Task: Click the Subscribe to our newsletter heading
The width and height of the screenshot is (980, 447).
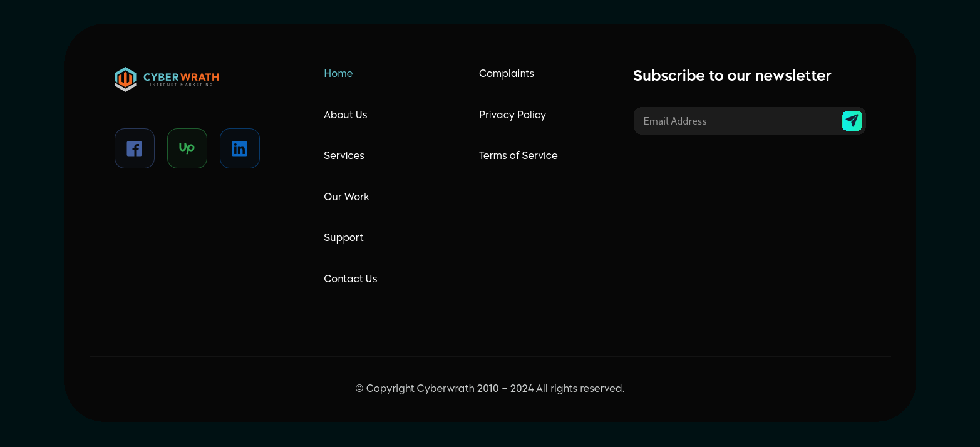Action: click(x=732, y=75)
